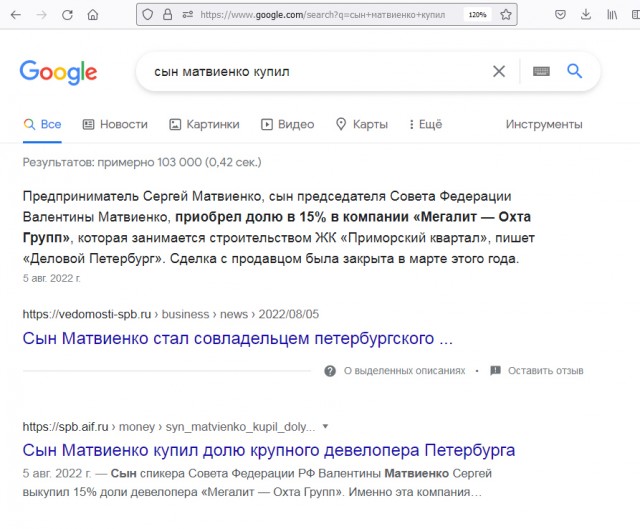Click the result count text
Image resolution: width=640 pixels, height=529 pixels.
142,162
